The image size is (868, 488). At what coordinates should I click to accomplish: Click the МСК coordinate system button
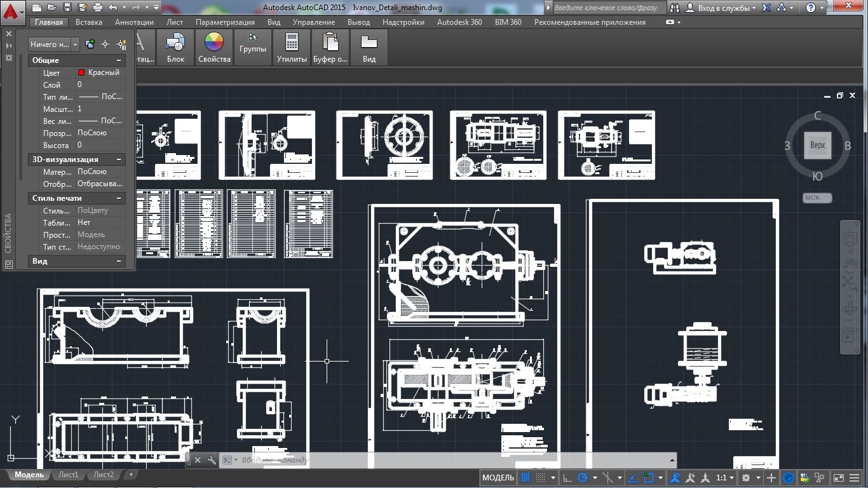pos(817,198)
